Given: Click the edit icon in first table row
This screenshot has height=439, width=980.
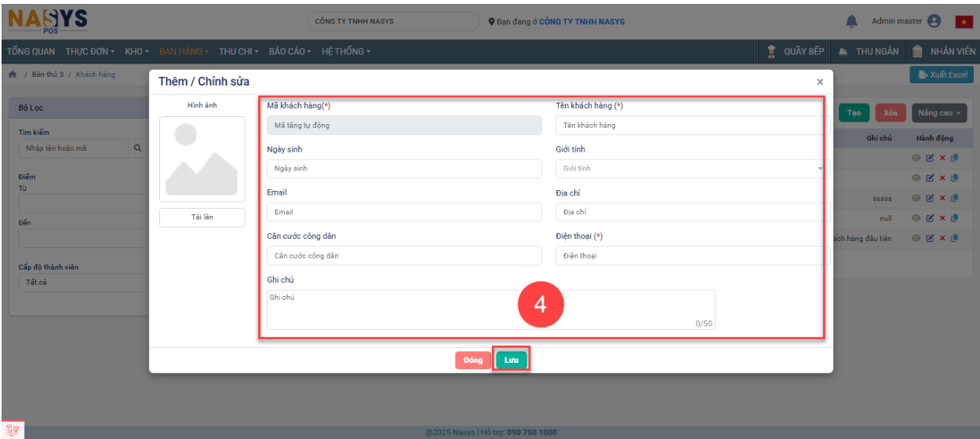Looking at the screenshot, I should [x=930, y=157].
